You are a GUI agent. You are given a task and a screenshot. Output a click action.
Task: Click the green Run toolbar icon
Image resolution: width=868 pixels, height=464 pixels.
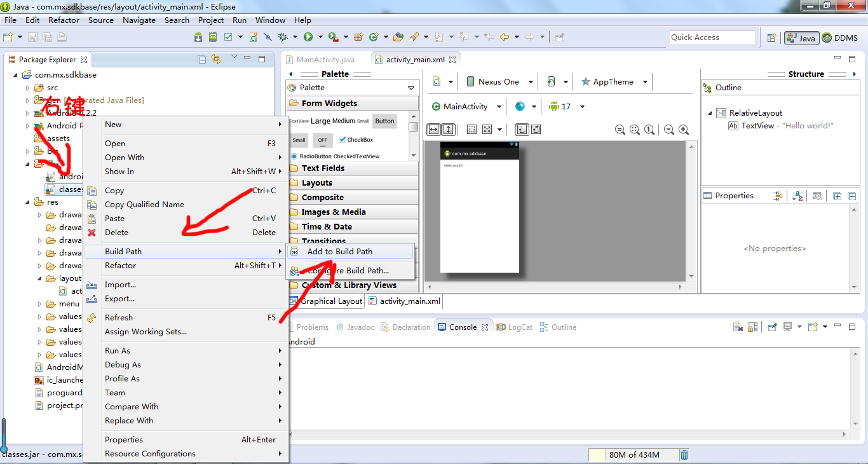tap(308, 37)
